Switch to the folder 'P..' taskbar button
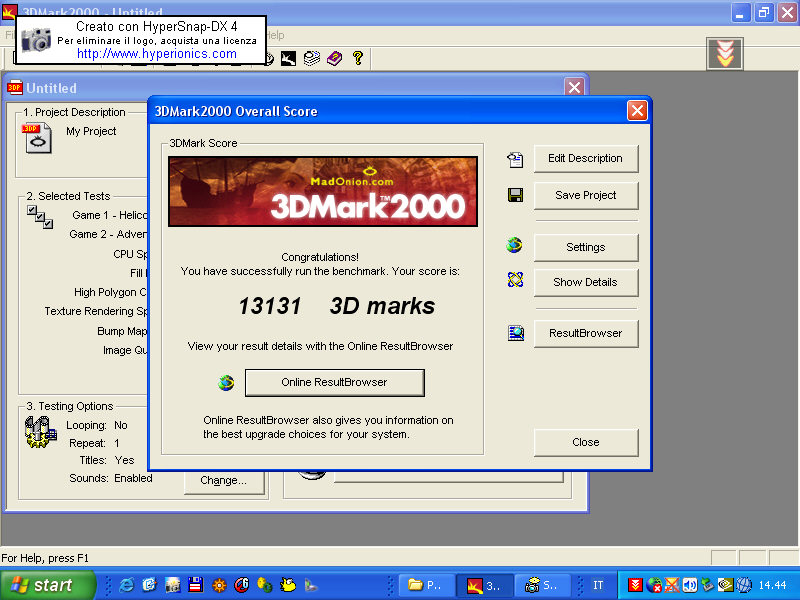This screenshot has width=800, height=600. coord(426,585)
